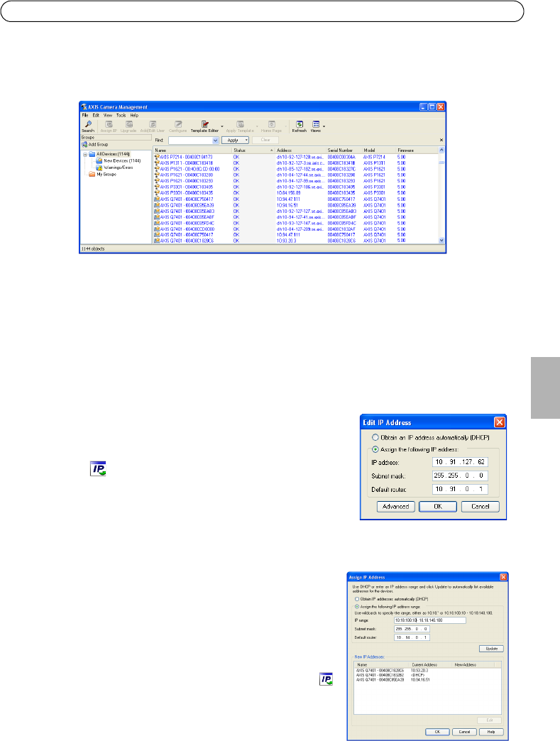
Task: Select row AXIS P3301 - 00408C183435
Action: pos(296,193)
